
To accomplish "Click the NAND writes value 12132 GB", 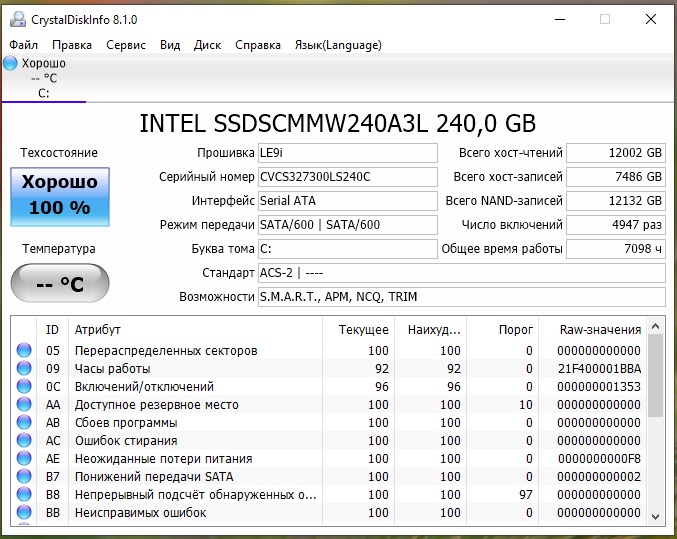I will [616, 201].
